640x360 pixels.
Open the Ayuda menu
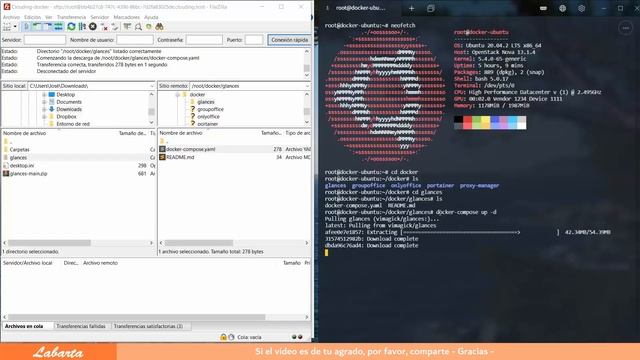tap(151, 17)
